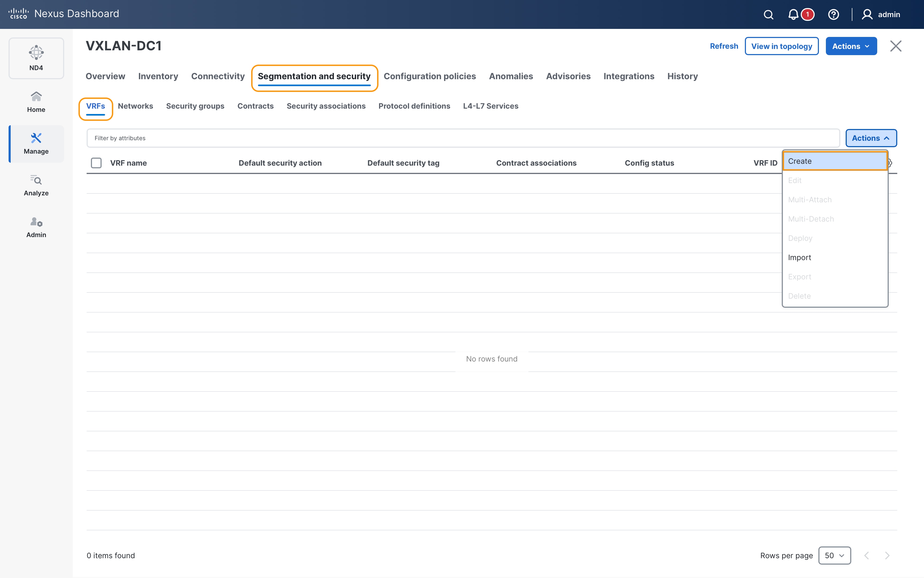
Task: Switch to the Connectivity tab
Action: coord(218,76)
